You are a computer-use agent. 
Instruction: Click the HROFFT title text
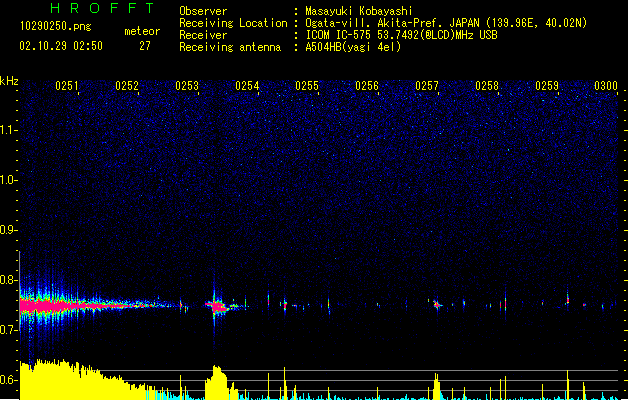point(103,8)
